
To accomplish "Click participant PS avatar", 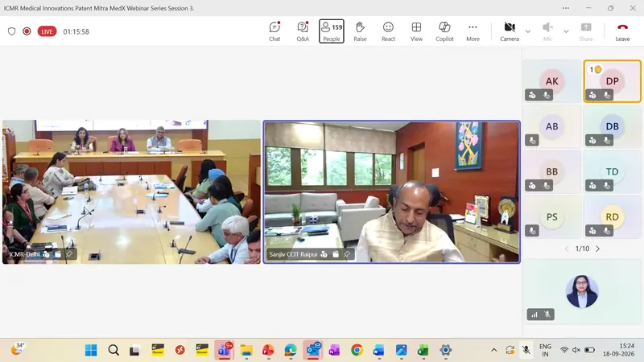I will [x=552, y=216].
